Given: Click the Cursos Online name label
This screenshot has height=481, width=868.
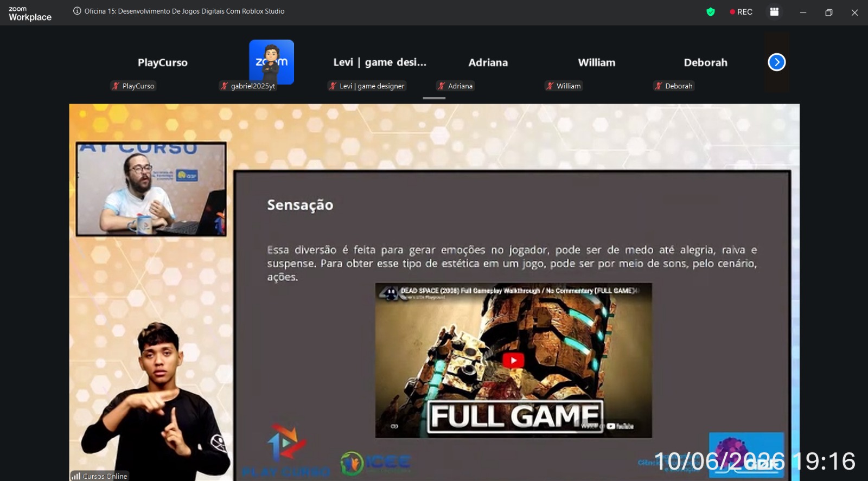Looking at the screenshot, I should pyautogui.click(x=105, y=476).
